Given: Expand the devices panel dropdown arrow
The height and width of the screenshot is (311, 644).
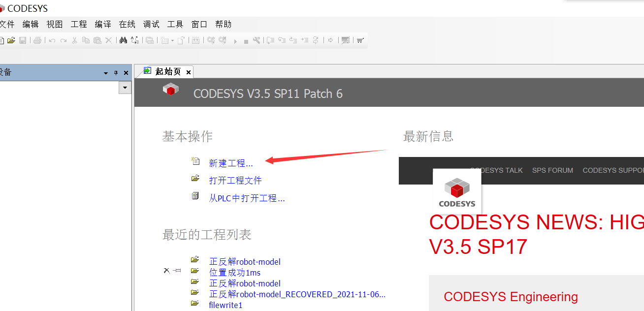Looking at the screenshot, I should [125, 88].
